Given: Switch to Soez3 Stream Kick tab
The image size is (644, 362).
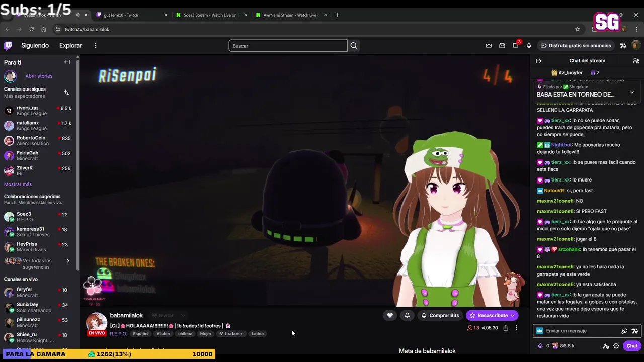Looking at the screenshot, I should click(211, 15).
